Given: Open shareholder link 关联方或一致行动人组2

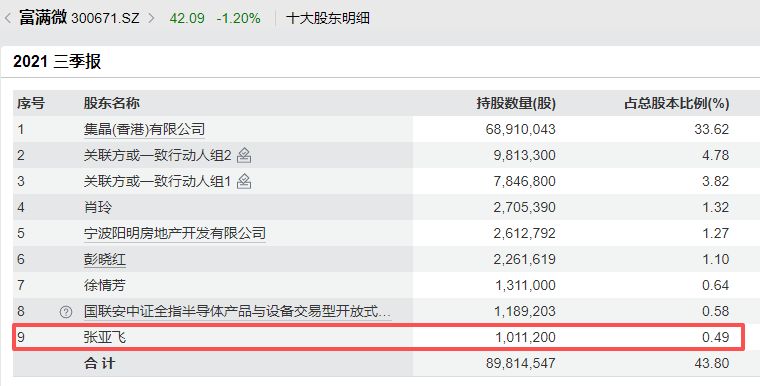Looking at the screenshot, I should click(x=158, y=156).
